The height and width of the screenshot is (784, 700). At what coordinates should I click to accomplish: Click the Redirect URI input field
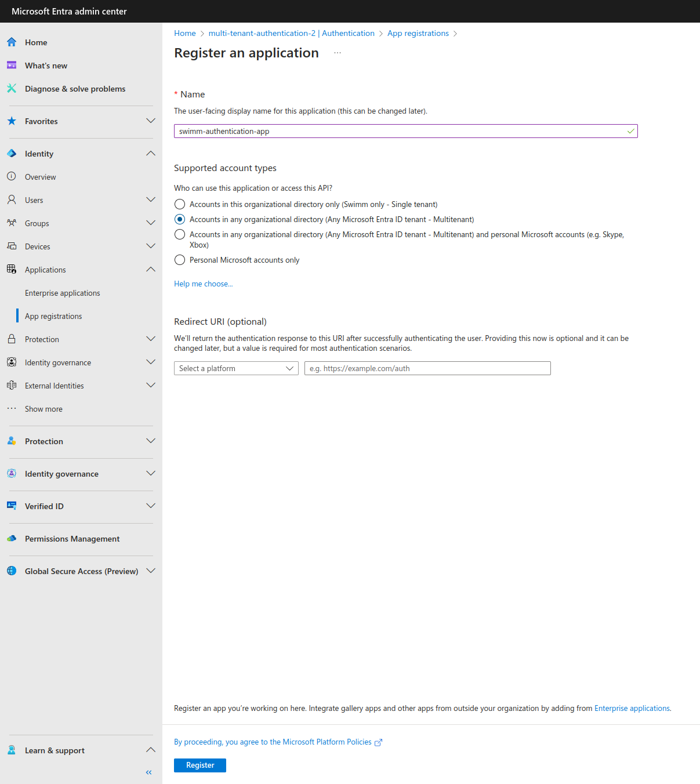point(427,368)
